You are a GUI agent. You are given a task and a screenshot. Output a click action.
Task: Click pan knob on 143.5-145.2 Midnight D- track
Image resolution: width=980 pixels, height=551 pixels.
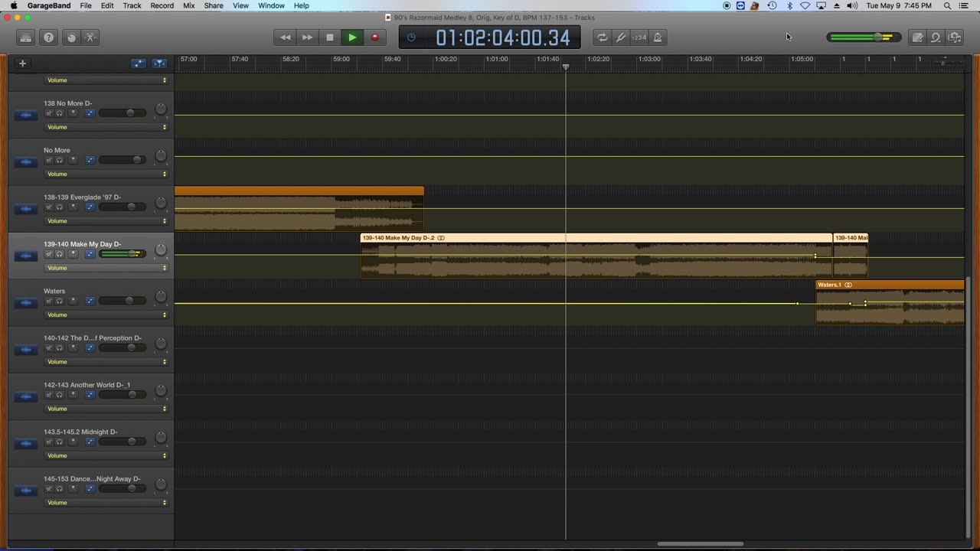pos(161,439)
